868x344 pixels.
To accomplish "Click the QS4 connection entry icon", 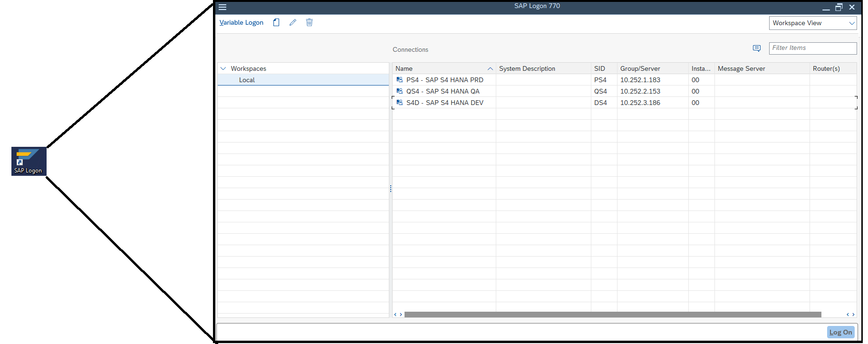I will click(x=400, y=91).
